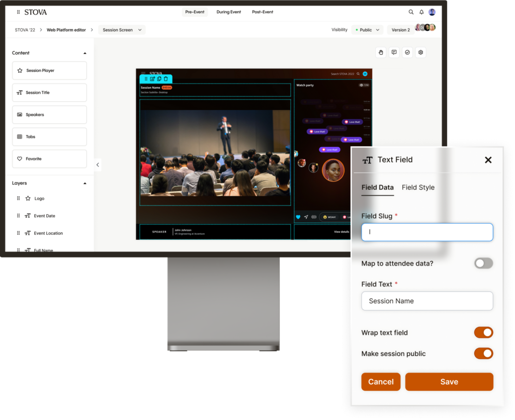Collapse the Content panel
The height and width of the screenshot is (420, 515).
click(85, 52)
